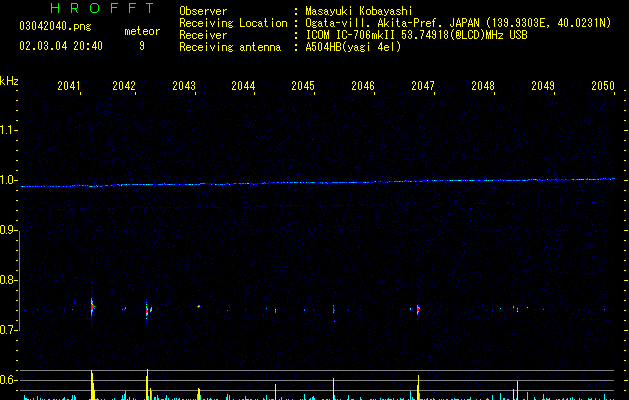This screenshot has height=400, width=629.
Task: Click the 2044 time tick label
Action: tap(243, 86)
